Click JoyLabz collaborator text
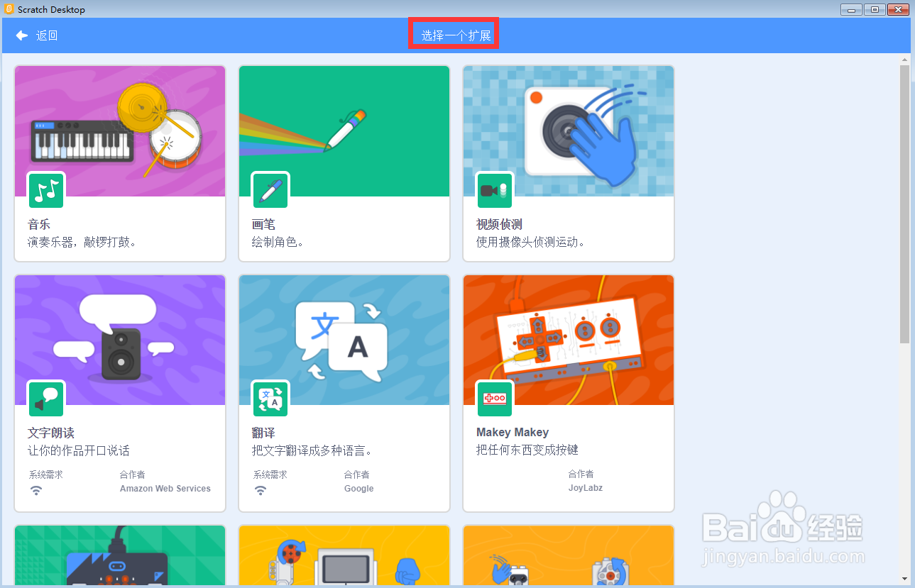The height and width of the screenshot is (588, 915). click(x=586, y=488)
